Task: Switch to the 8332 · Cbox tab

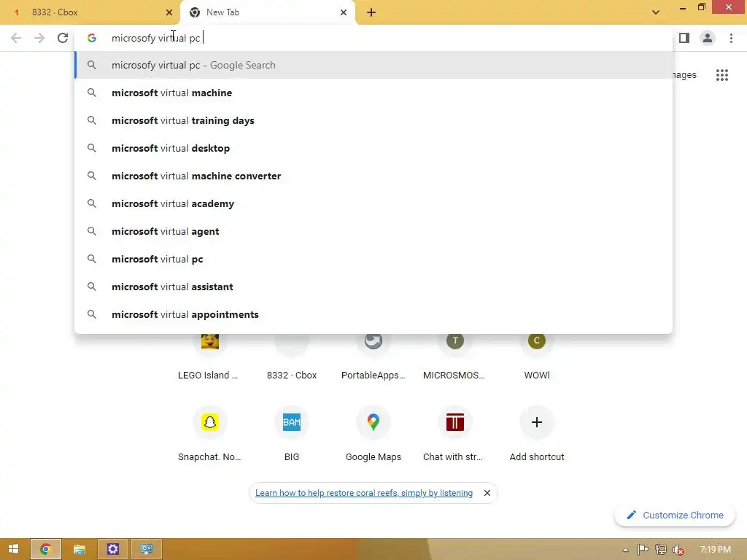Action: (x=90, y=12)
